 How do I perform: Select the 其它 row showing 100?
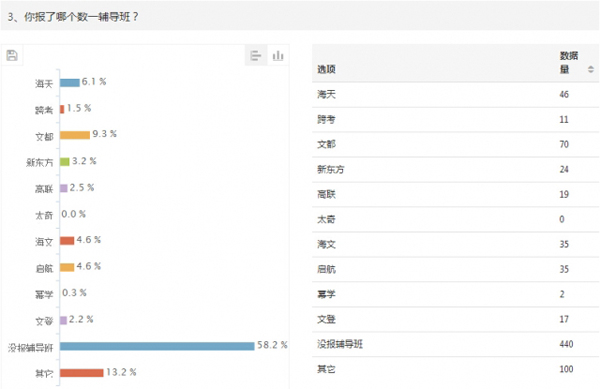455,369
